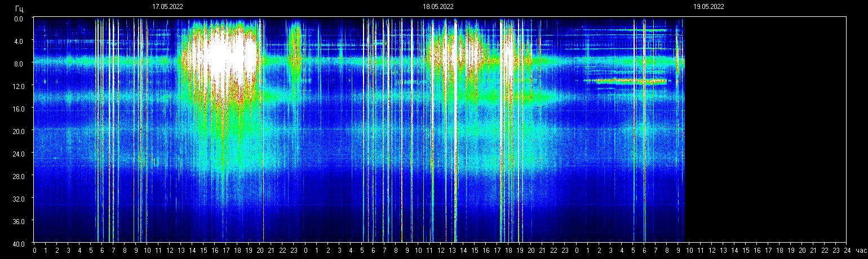Click the first 0 hour label on time axis
The height and width of the screenshot is (259, 868).
(x=35, y=250)
